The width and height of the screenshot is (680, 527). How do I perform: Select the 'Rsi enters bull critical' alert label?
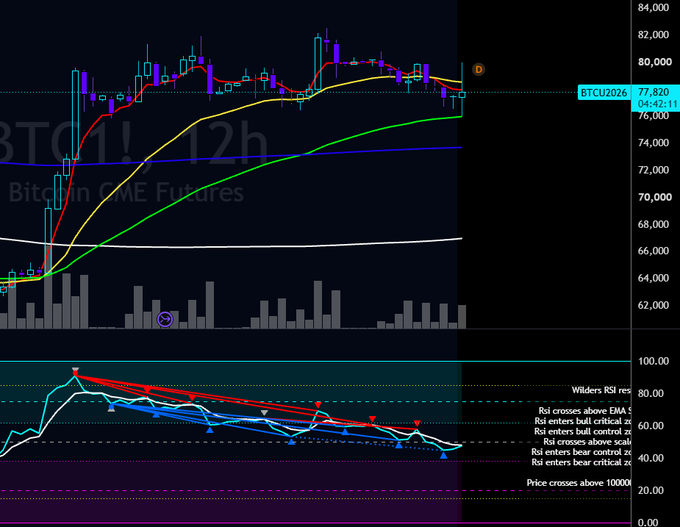[x=582, y=421]
